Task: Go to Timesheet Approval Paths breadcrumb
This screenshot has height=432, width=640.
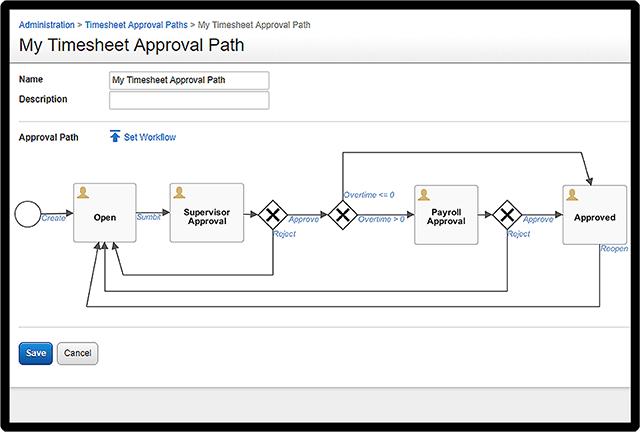Action: click(x=136, y=25)
